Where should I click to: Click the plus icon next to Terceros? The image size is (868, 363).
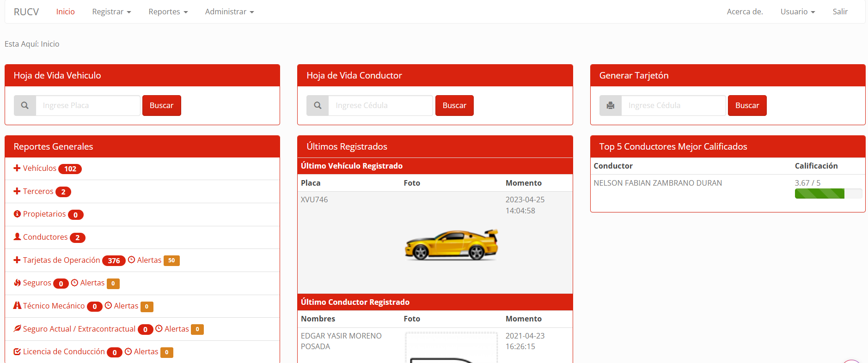[x=17, y=191]
